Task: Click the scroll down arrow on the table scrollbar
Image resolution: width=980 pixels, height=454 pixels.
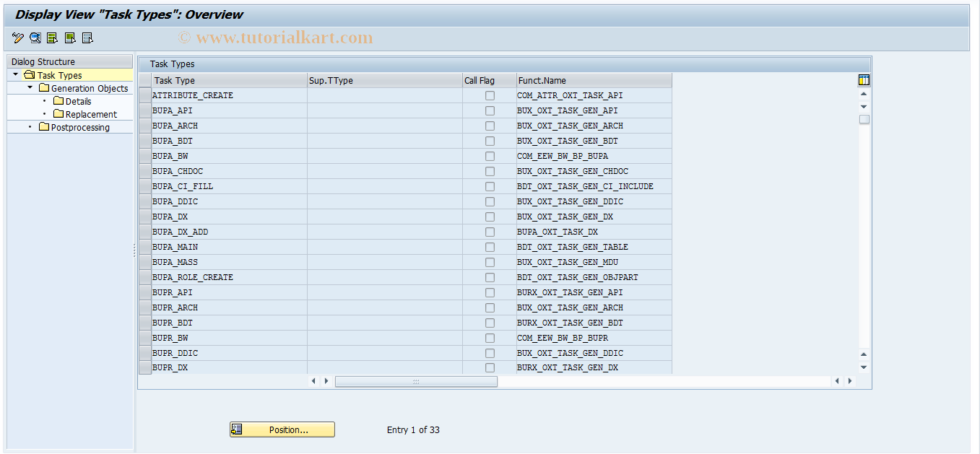Action: click(x=864, y=105)
